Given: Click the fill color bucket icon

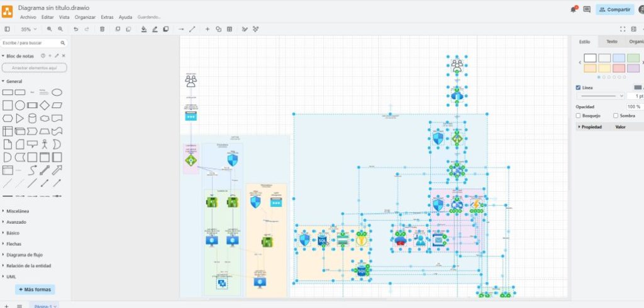Looking at the screenshot, I should [x=144, y=29].
